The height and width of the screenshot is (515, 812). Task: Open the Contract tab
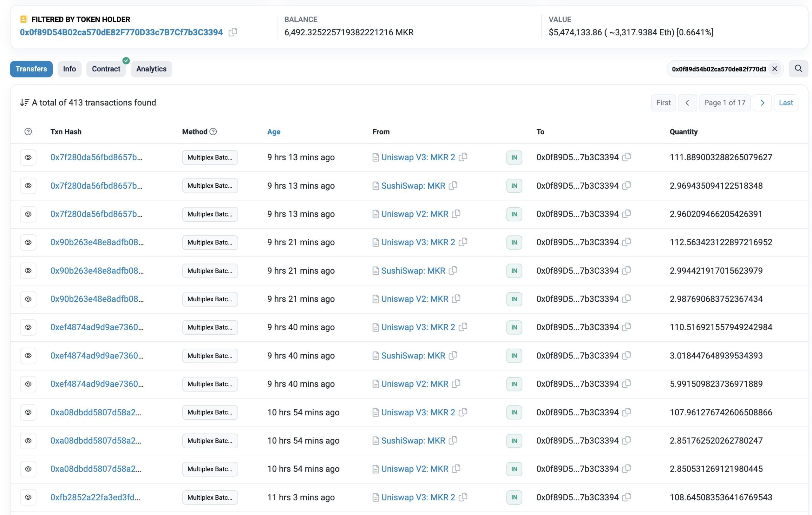click(x=106, y=69)
